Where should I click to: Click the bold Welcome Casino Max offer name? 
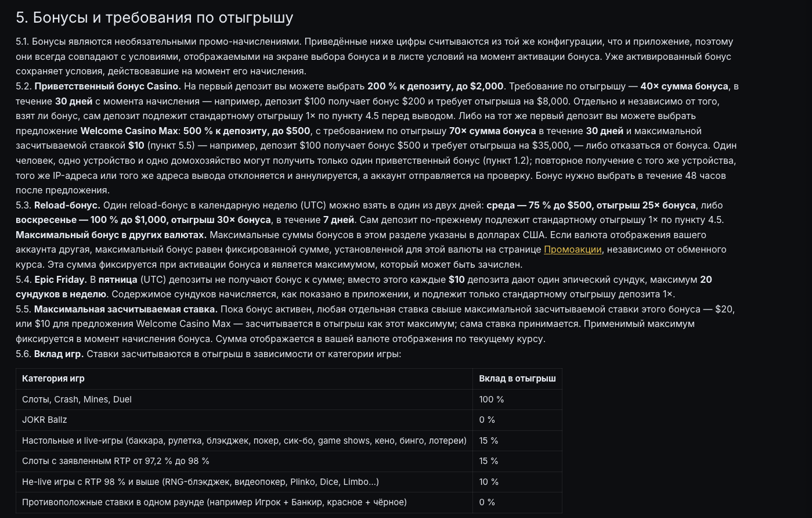[129, 131]
